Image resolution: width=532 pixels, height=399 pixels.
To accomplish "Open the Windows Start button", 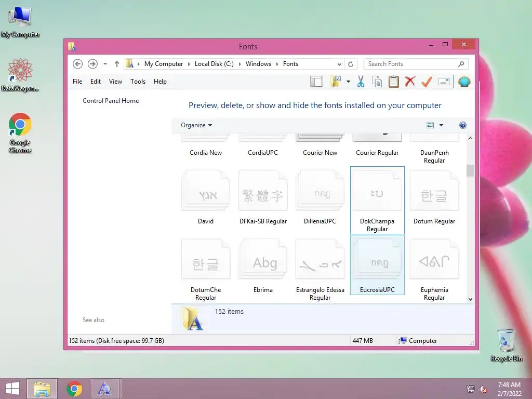I will [12, 389].
